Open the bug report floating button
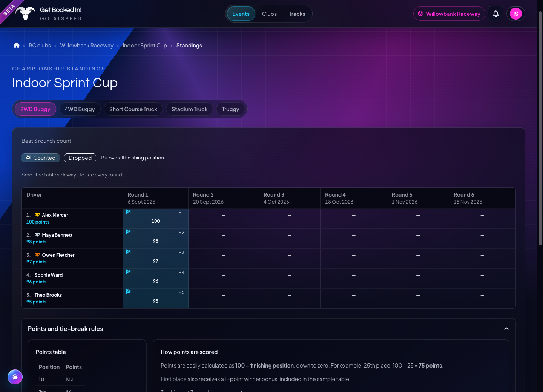 (15, 377)
